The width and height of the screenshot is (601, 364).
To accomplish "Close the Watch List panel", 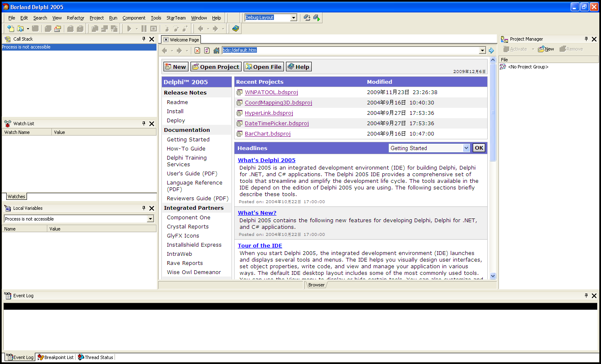I will pos(152,124).
